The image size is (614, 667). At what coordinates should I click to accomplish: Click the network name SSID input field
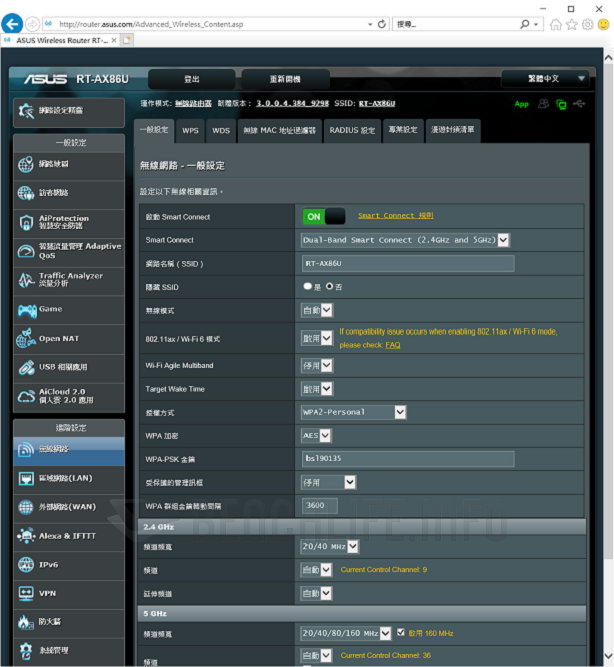(408, 263)
